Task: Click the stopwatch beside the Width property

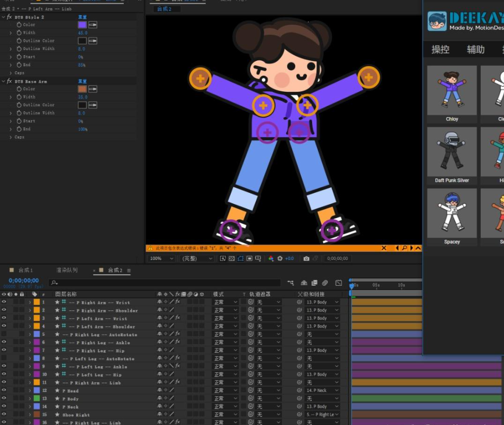Action: click(x=19, y=32)
